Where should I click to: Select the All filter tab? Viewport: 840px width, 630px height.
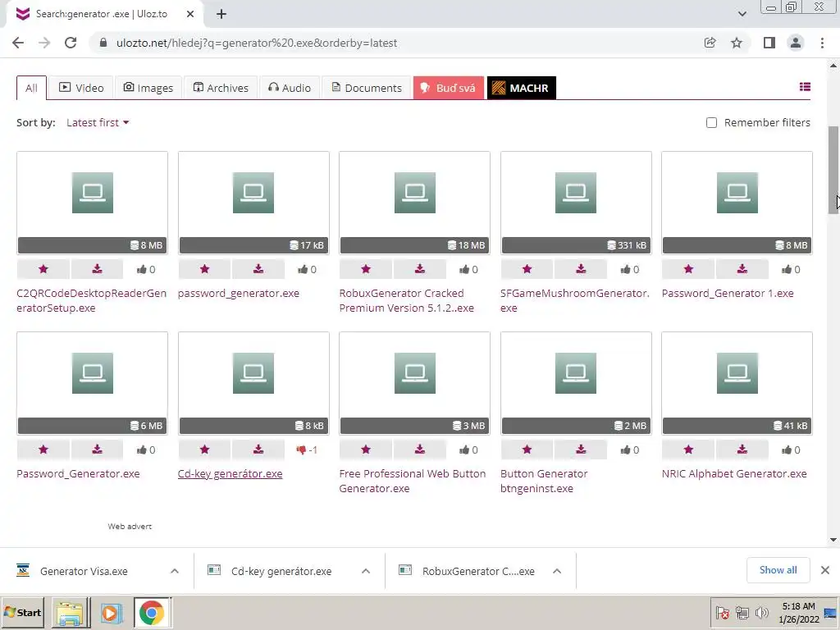click(32, 88)
